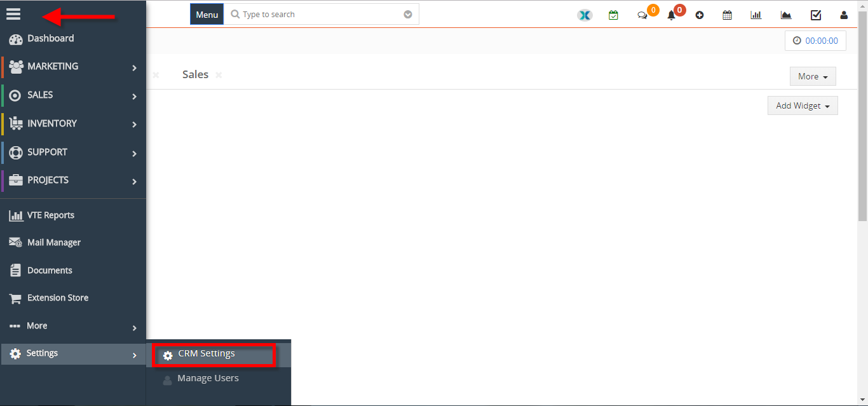Open the quick create plus icon

[700, 15]
